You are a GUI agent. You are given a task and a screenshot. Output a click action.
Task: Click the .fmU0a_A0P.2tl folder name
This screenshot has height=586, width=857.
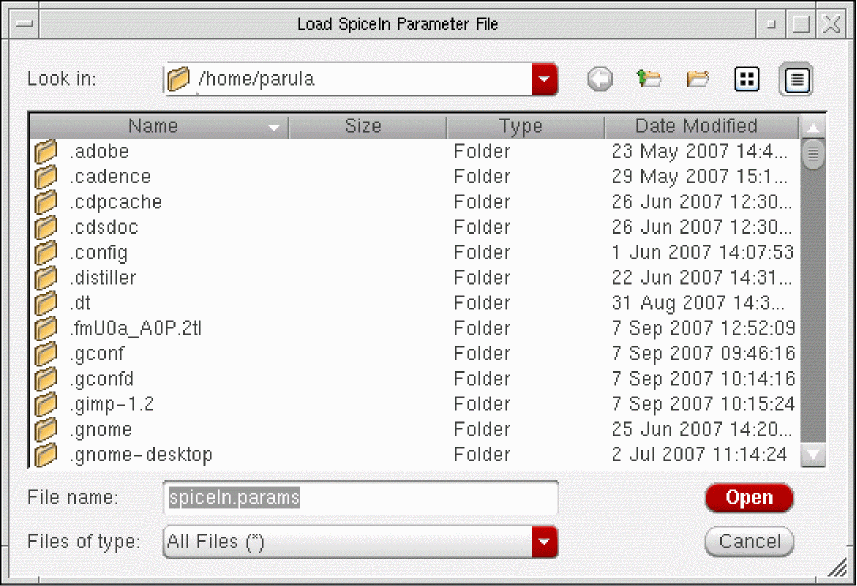136,329
